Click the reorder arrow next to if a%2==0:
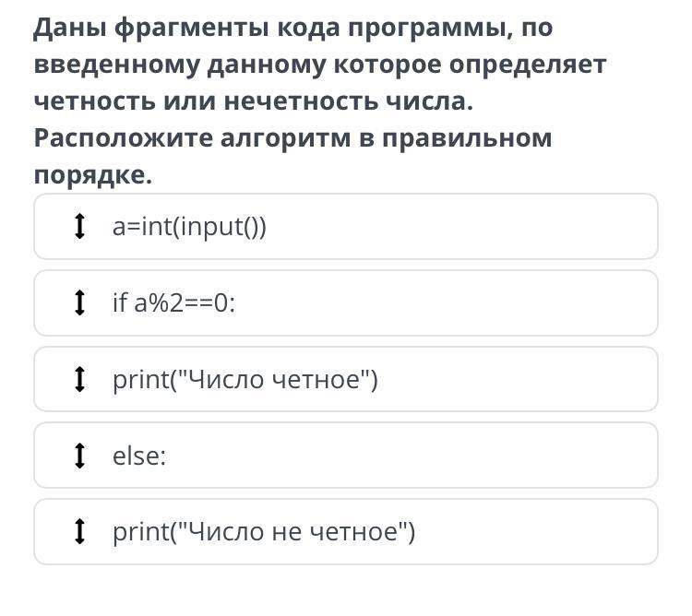Viewport: 692px width, 616px height. point(80,302)
